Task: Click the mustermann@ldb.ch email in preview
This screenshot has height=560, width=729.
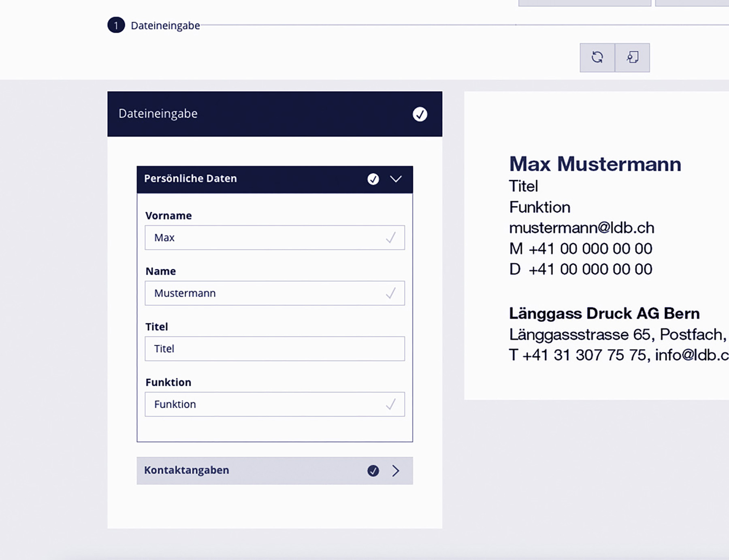Action: (x=582, y=228)
